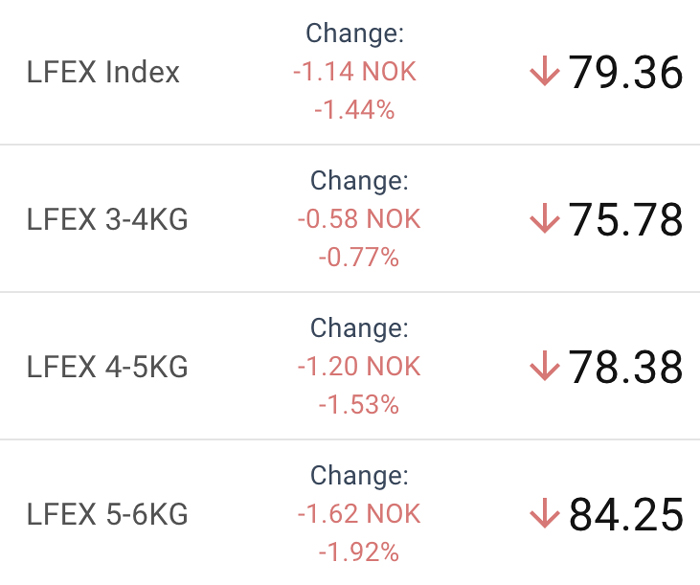
Task: Select the LFEX 3-4KG label
Action: point(107,219)
